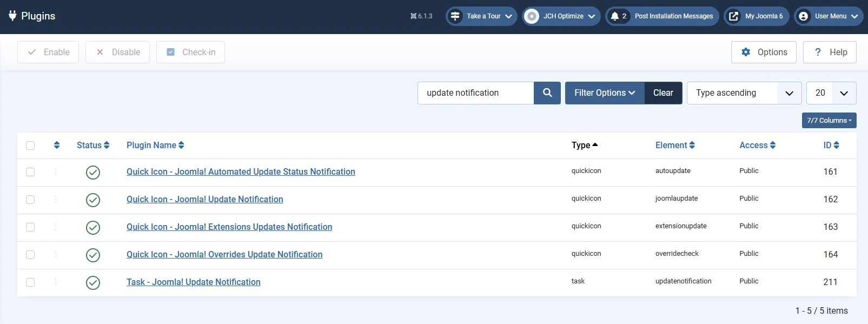Click the search field containing update notification
The image size is (868, 324).
(x=475, y=93)
